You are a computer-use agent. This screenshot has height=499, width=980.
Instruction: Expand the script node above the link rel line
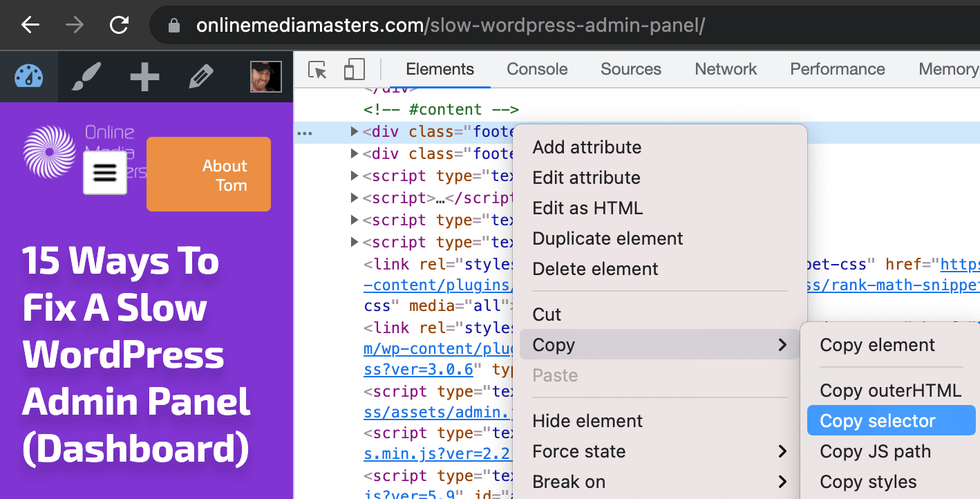(355, 242)
